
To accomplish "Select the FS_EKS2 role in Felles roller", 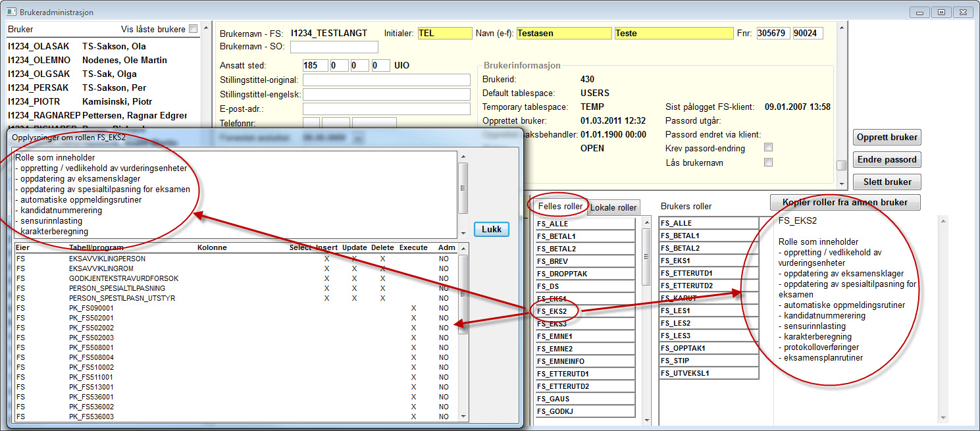I will (585, 311).
